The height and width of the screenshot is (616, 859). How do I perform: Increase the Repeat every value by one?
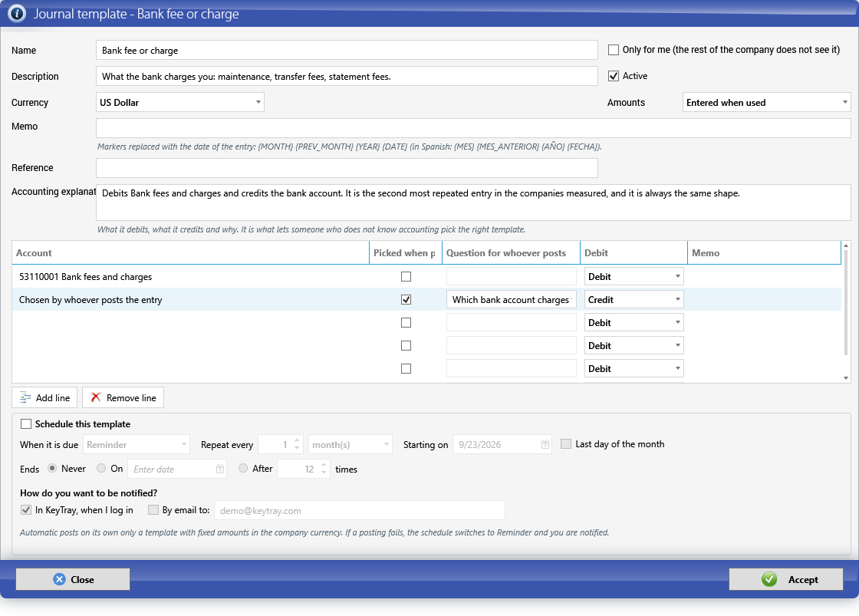tap(297, 440)
